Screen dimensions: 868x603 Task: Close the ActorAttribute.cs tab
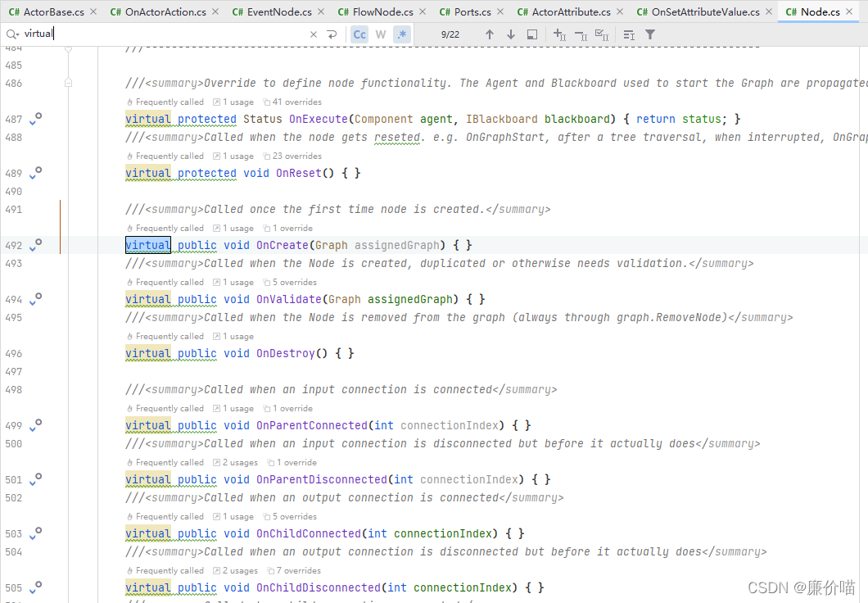pyautogui.click(x=620, y=11)
